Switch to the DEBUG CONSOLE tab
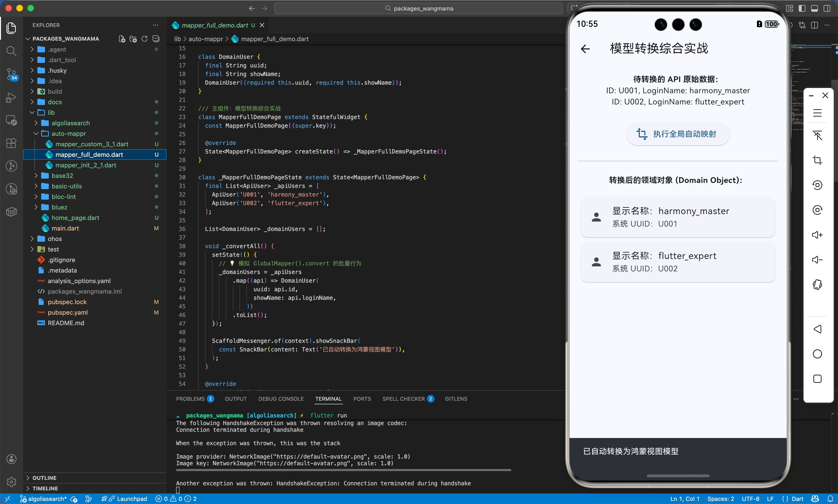The width and height of the screenshot is (838, 504). point(281,399)
